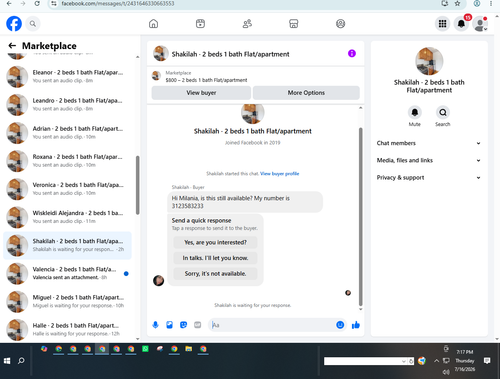Open Adrian conversation in chat list
This screenshot has height=379, width=500.
pyautogui.click(x=67, y=133)
